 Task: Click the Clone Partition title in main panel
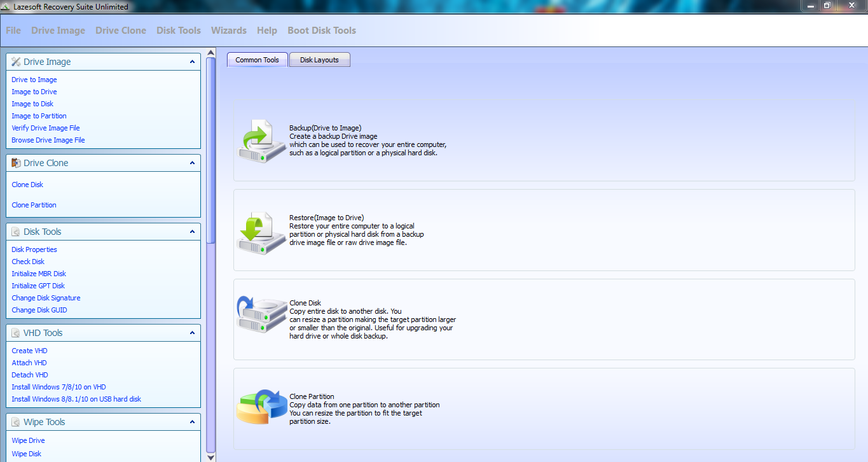point(312,396)
